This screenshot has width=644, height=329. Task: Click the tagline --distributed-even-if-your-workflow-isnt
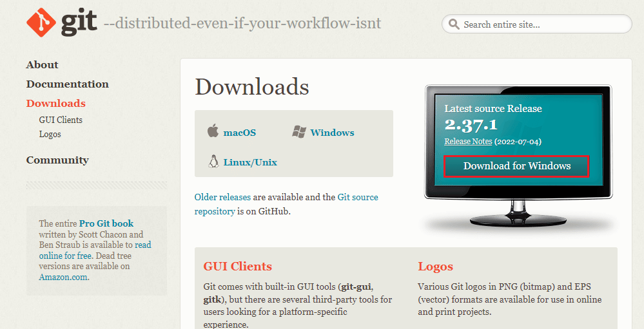[x=242, y=23]
